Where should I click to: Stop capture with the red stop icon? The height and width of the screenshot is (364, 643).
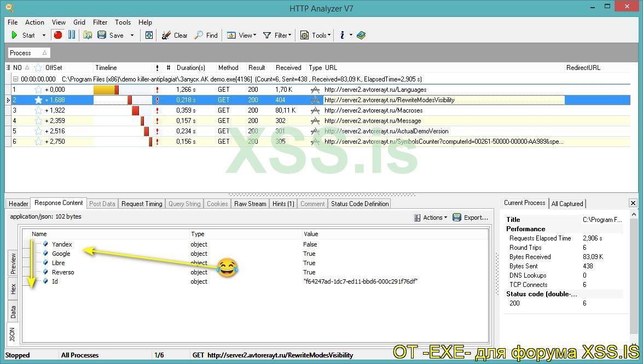tap(58, 35)
